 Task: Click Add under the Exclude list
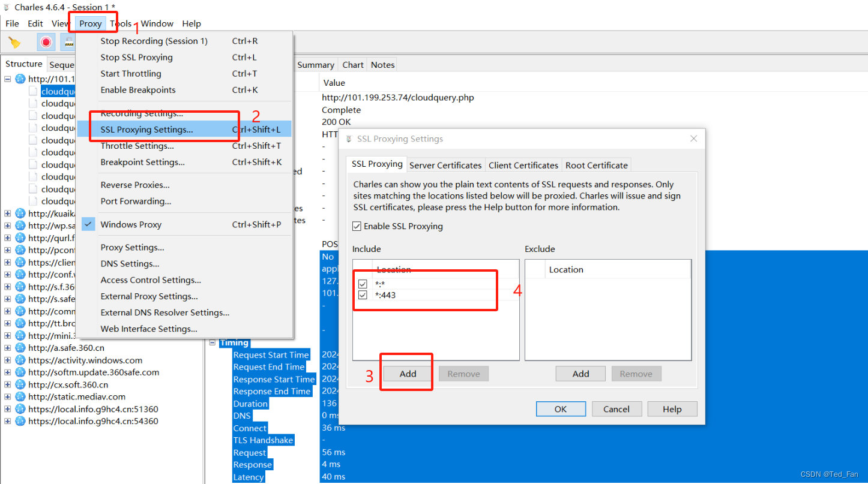tap(581, 374)
